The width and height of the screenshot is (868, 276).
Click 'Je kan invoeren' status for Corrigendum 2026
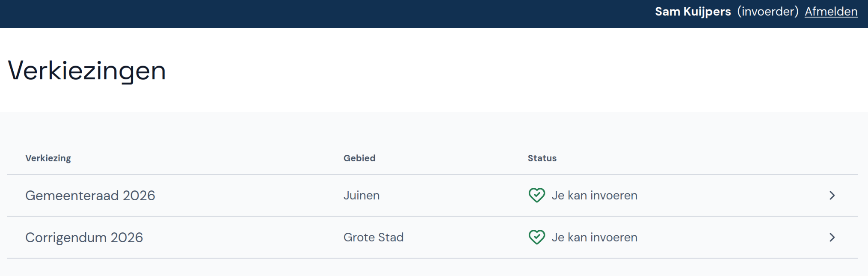[x=595, y=237]
